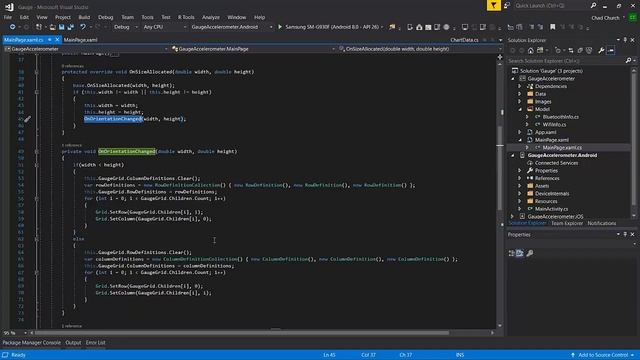Click the Properties wrench in Solution Explorer toolbar
640x360 pixels.
click(x=601, y=50)
